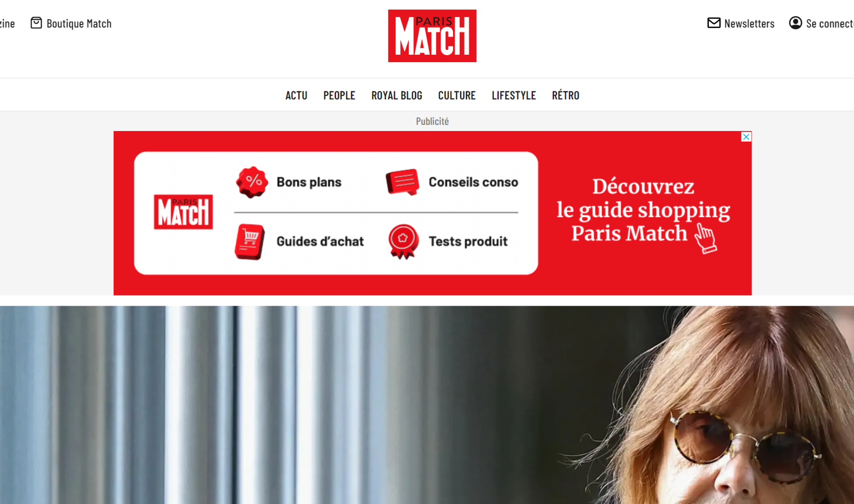Image resolution: width=854 pixels, height=504 pixels.
Task: Go to the PEOPLE section
Action: [339, 95]
